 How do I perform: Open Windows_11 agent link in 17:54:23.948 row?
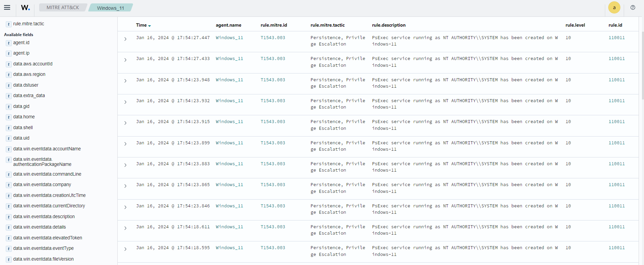[229, 80]
